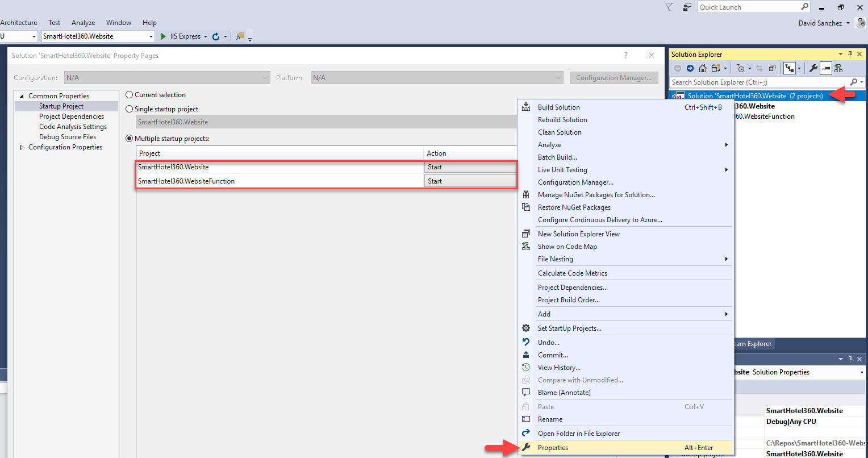This screenshot has width=868, height=458.
Task: Click the Manage NuGet Packages icon
Action: click(526, 194)
